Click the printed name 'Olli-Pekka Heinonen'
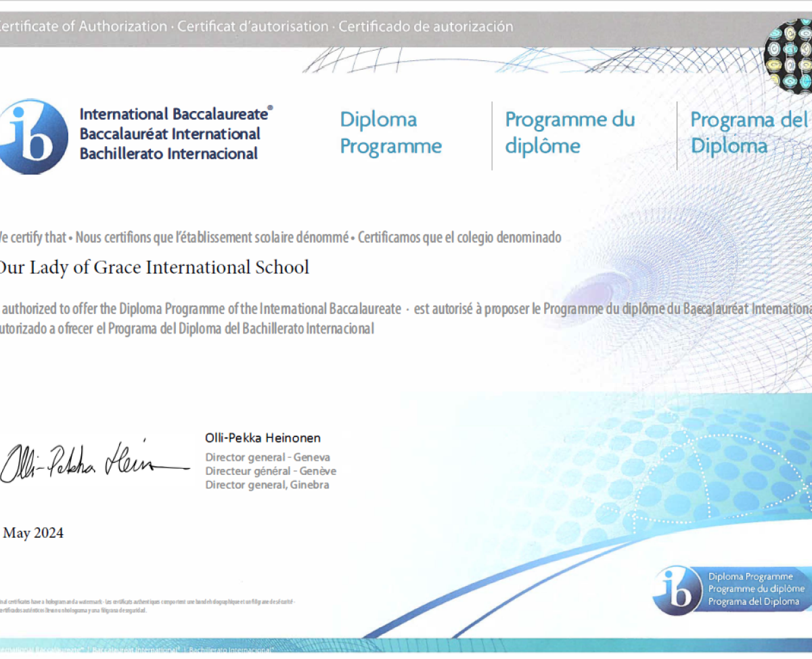 tap(263, 438)
